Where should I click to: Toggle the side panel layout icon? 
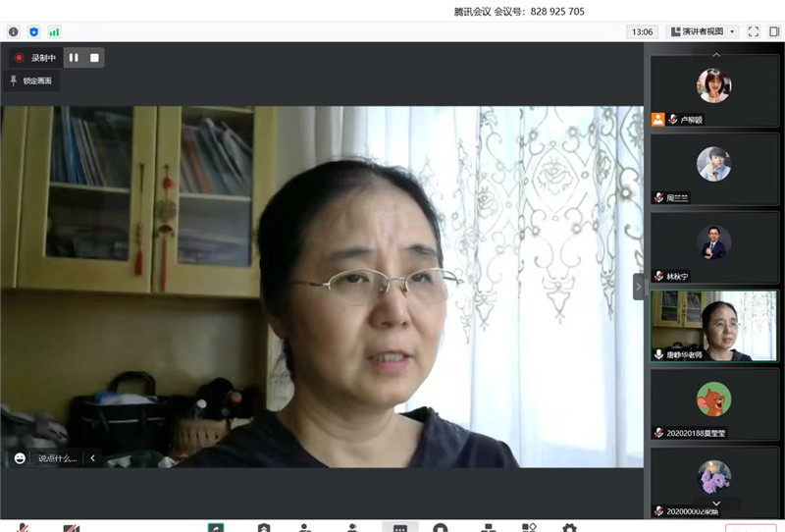(x=774, y=31)
